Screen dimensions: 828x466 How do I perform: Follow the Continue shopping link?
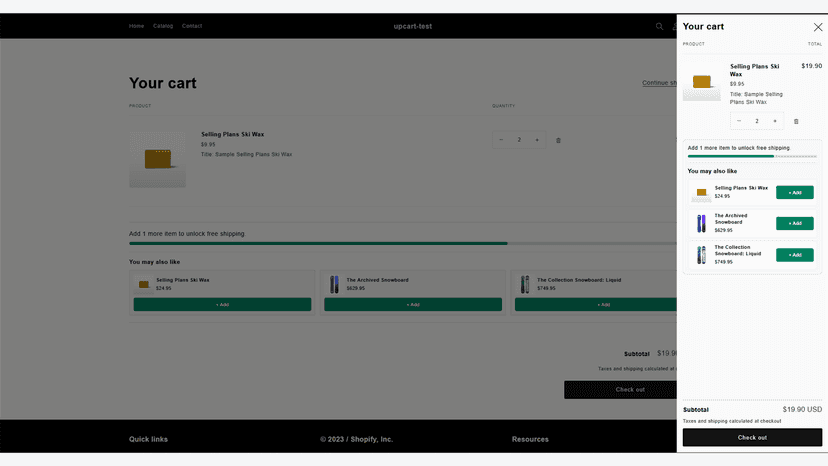click(659, 83)
